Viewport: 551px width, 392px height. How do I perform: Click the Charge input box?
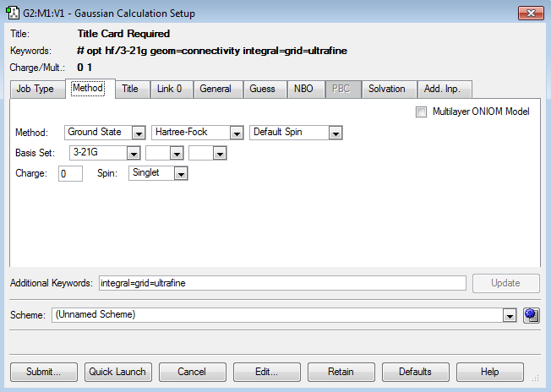tap(71, 173)
